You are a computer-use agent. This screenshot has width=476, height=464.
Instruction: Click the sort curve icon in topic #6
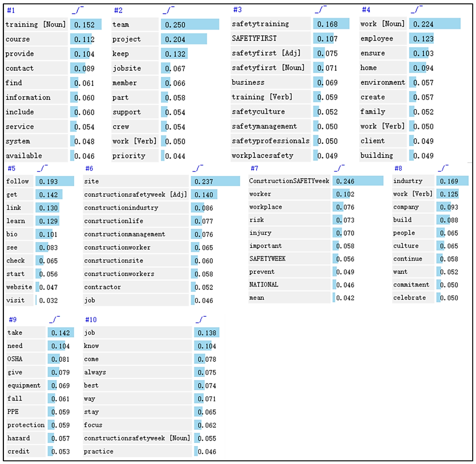198,168
